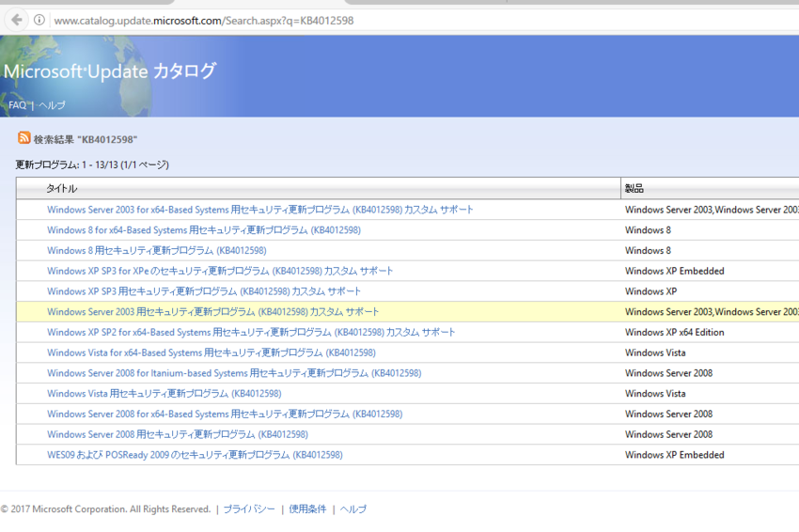Click Windows XP Embedded cell in XPe row

(674, 271)
